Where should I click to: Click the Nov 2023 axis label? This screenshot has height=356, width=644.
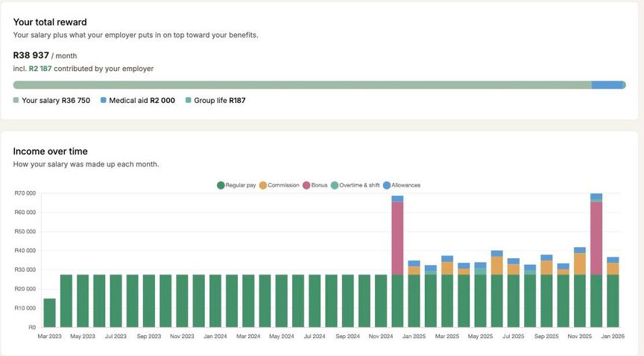point(182,337)
